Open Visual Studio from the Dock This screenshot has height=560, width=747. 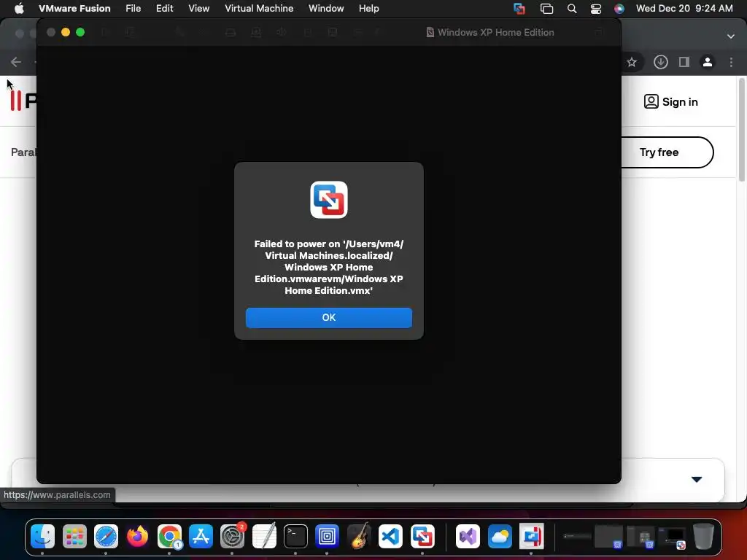click(468, 537)
